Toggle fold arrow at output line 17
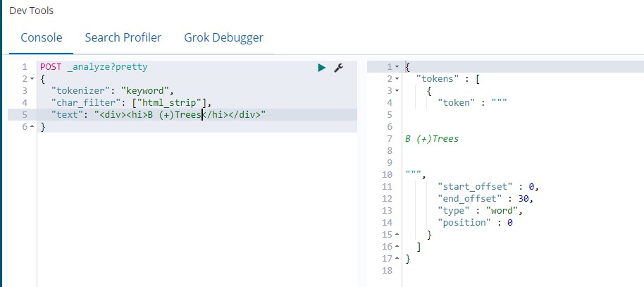Image resolution: width=644 pixels, height=287 pixels. (x=397, y=259)
